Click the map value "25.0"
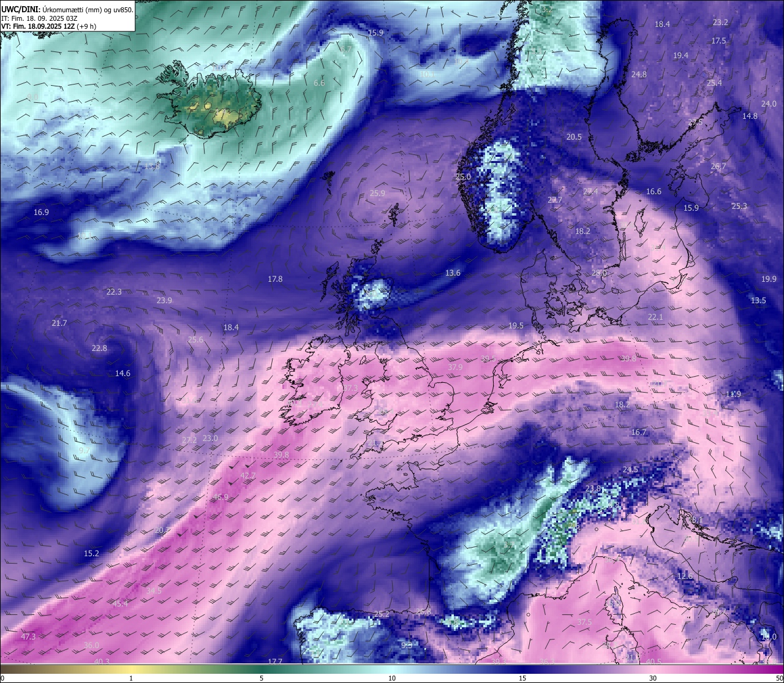 (464, 177)
